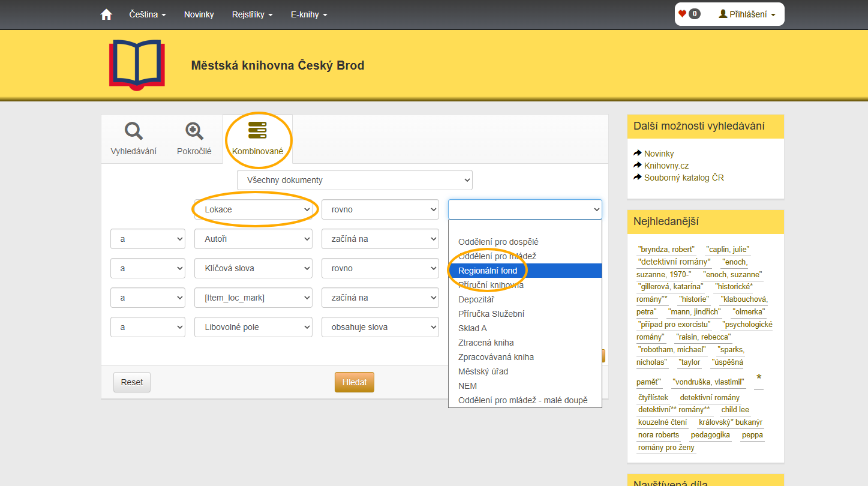The height and width of the screenshot is (486, 868).
Task: Click the arrow icon beside Knihovny.cz
Action: [x=638, y=165]
